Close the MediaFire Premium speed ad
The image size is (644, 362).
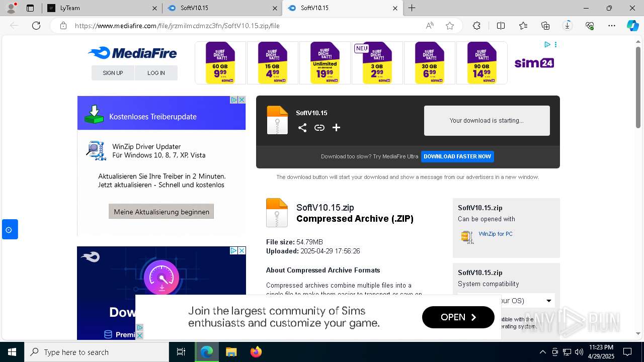coord(242,250)
